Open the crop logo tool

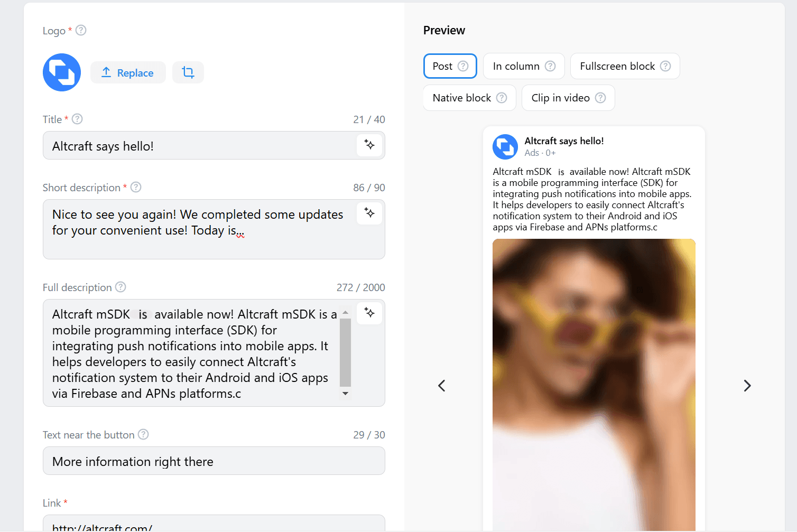(x=188, y=72)
